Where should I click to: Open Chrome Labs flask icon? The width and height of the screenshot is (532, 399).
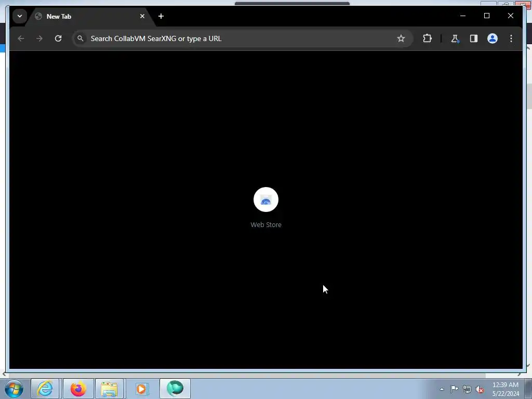point(455,38)
